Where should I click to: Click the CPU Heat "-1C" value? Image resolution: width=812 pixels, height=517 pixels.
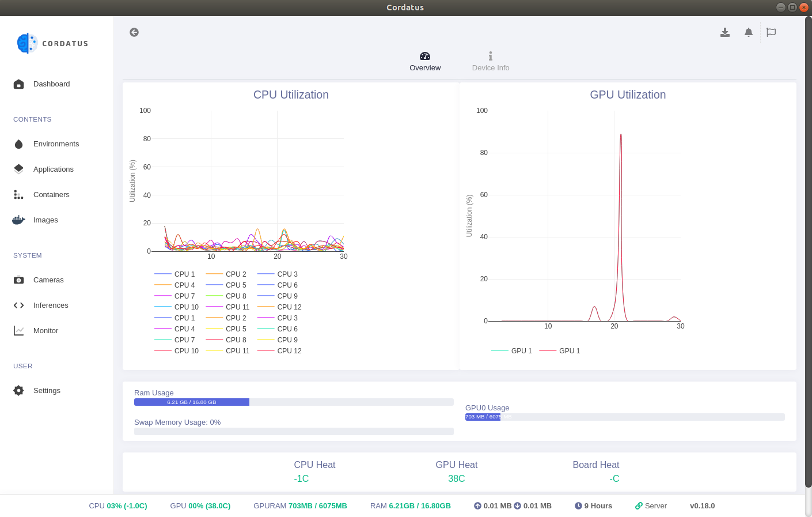(x=301, y=479)
